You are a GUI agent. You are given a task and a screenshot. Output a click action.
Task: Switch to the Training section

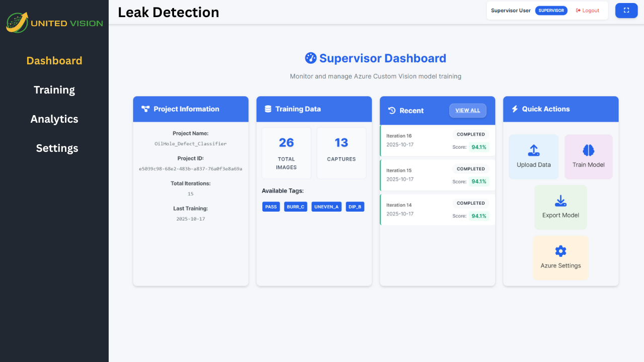coord(54,89)
